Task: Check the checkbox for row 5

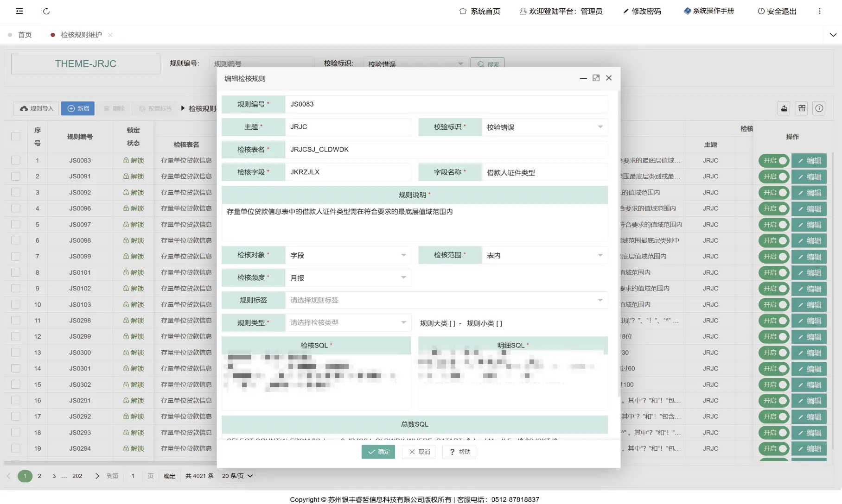Action: [16, 224]
